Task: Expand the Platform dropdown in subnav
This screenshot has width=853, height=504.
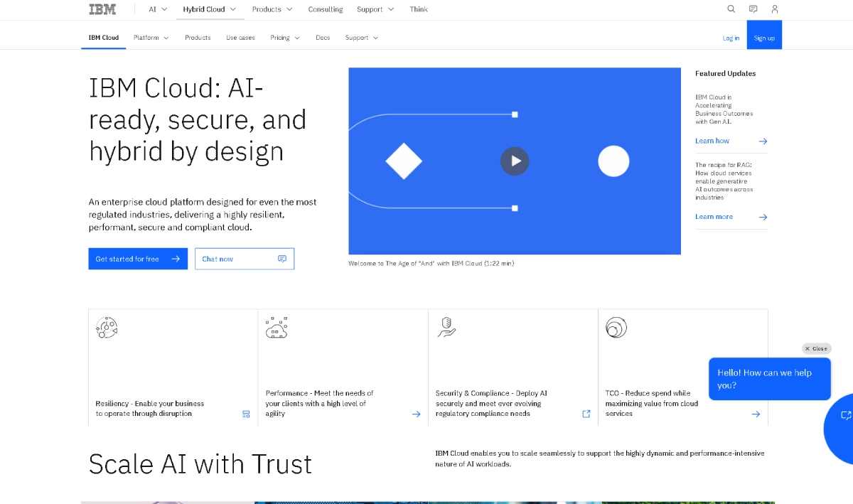Action: coord(151,38)
